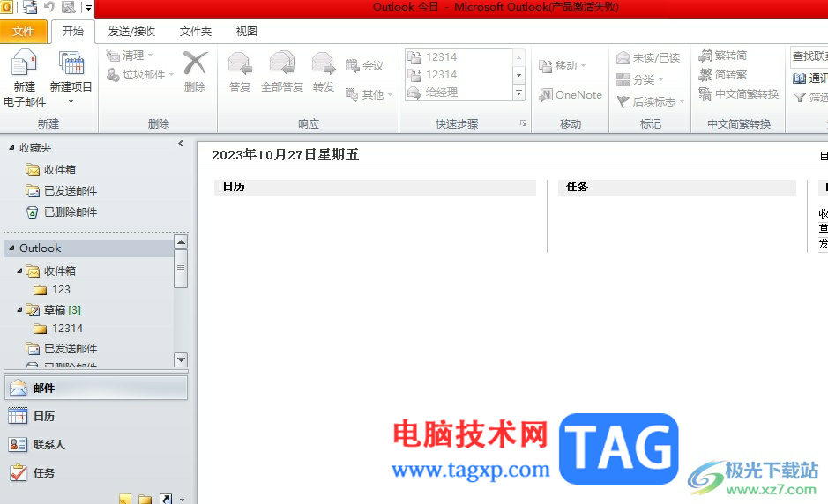Click the folder list scrollbar thumb
828x504 pixels.
181,269
